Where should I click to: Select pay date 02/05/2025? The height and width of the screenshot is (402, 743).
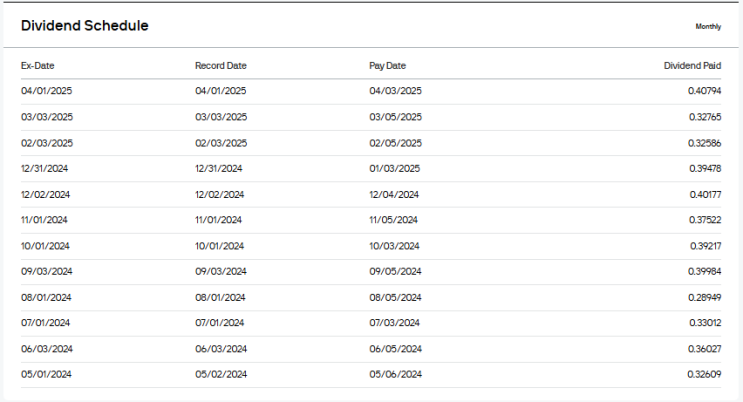[x=395, y=143]
